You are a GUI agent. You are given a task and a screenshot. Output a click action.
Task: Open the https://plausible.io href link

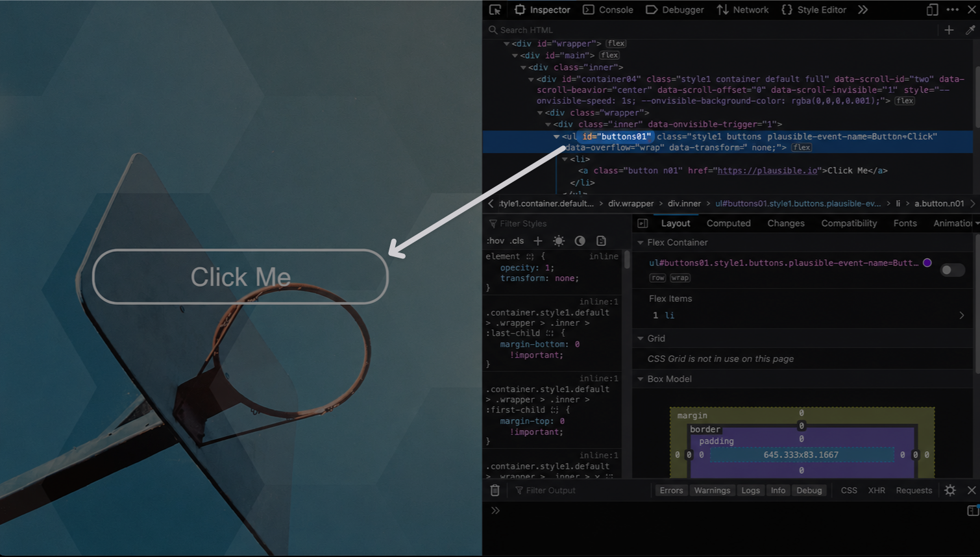coord(767,171)
